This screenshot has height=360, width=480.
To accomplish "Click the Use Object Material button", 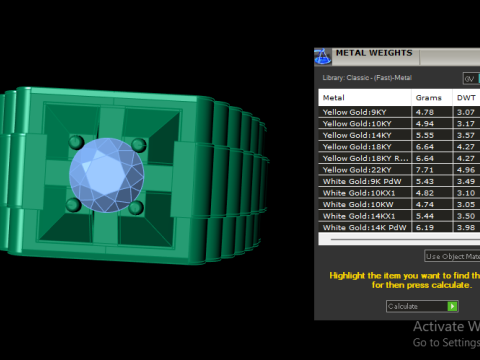I will (x=452, y=256).
